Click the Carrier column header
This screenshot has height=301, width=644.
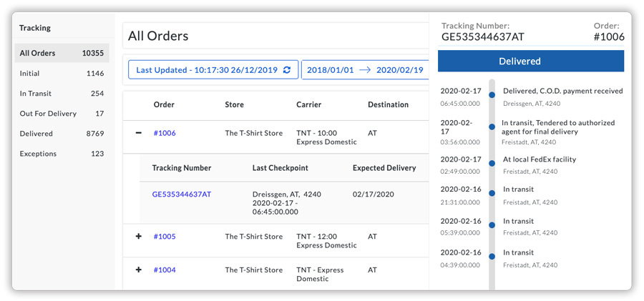tap(309, 104)
